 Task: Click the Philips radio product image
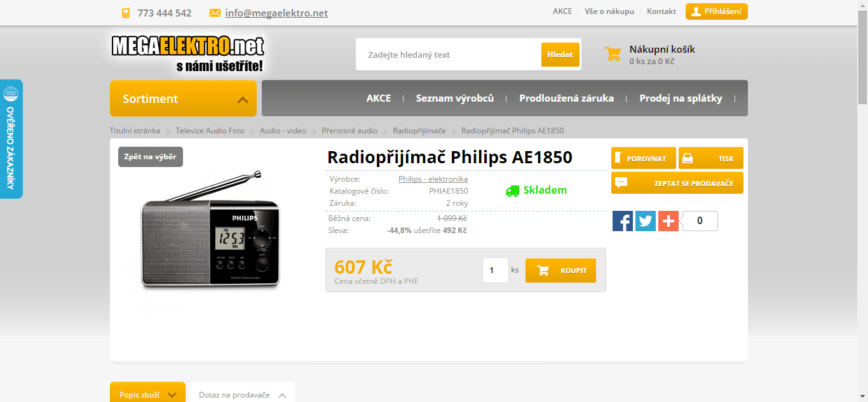210,230
